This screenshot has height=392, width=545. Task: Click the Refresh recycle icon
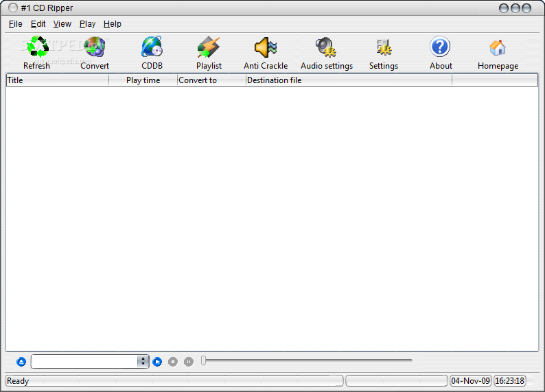pyautogui.click(x=37, y=47)
